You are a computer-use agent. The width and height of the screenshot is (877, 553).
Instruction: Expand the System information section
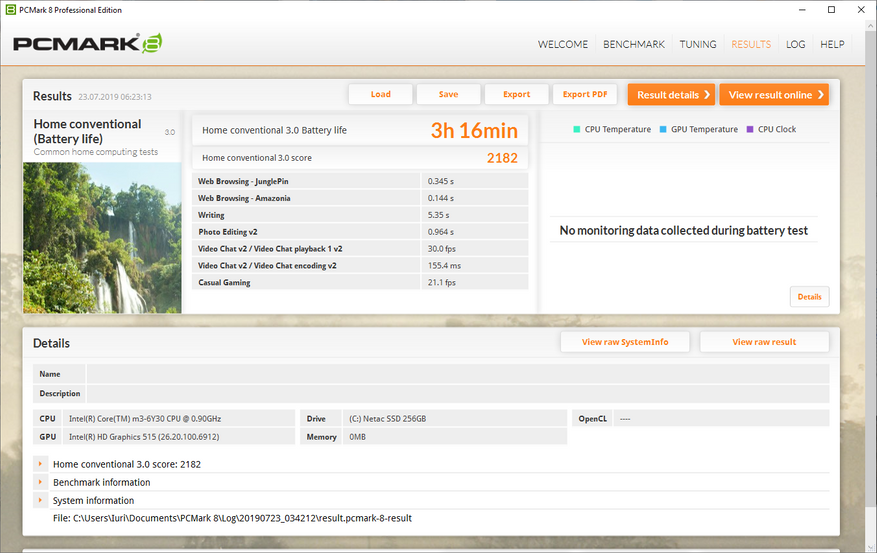click(x=40, y=500)
